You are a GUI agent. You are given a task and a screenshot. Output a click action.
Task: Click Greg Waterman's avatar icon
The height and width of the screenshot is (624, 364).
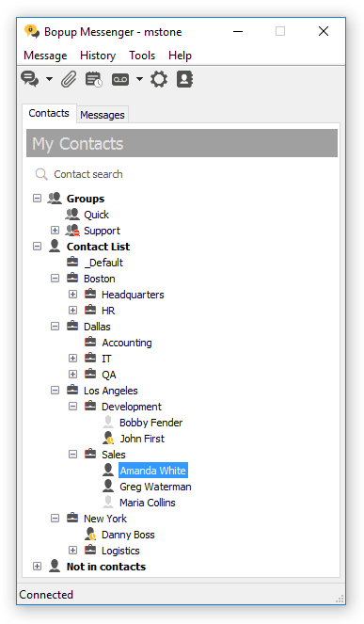(108, 486)
